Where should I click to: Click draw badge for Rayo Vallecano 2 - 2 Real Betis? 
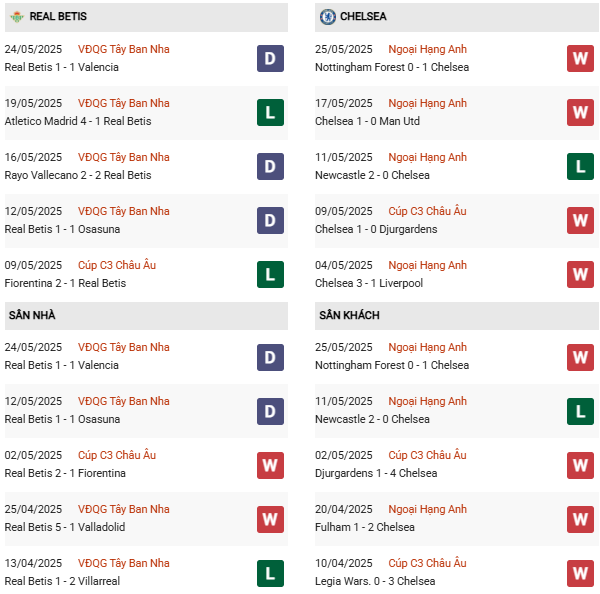[270, 167]
